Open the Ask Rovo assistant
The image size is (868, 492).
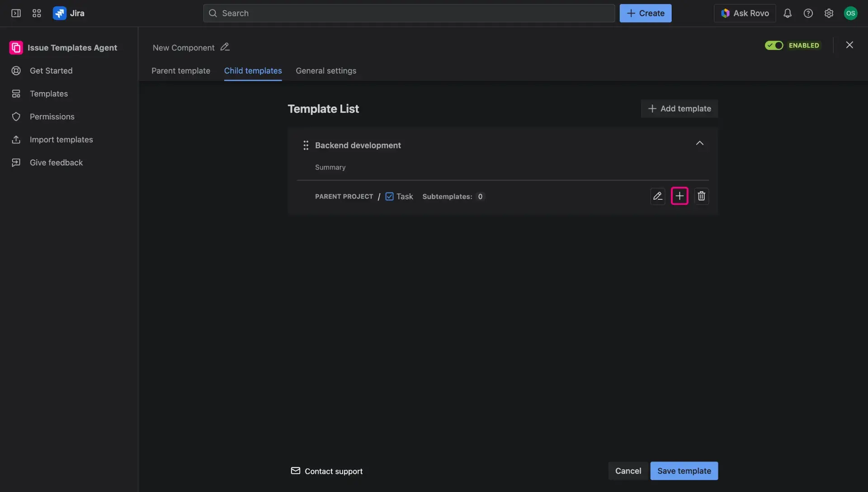(744, 13)
